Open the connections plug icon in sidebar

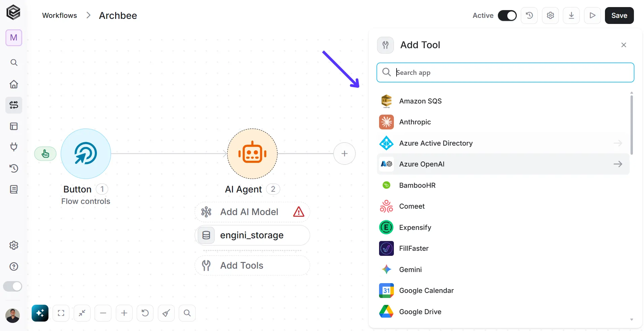tap(14, 147)
